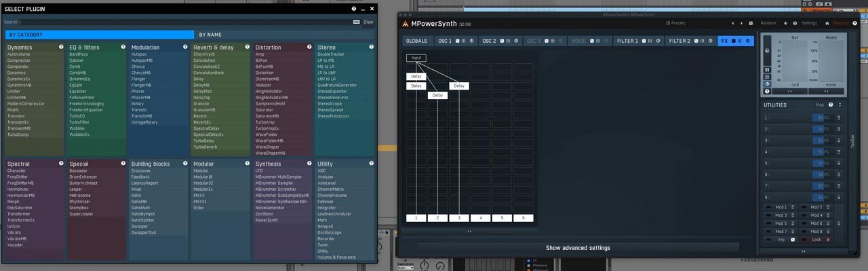
Task: Toggle the Arp enable indicator
Action: pos(768,239)
